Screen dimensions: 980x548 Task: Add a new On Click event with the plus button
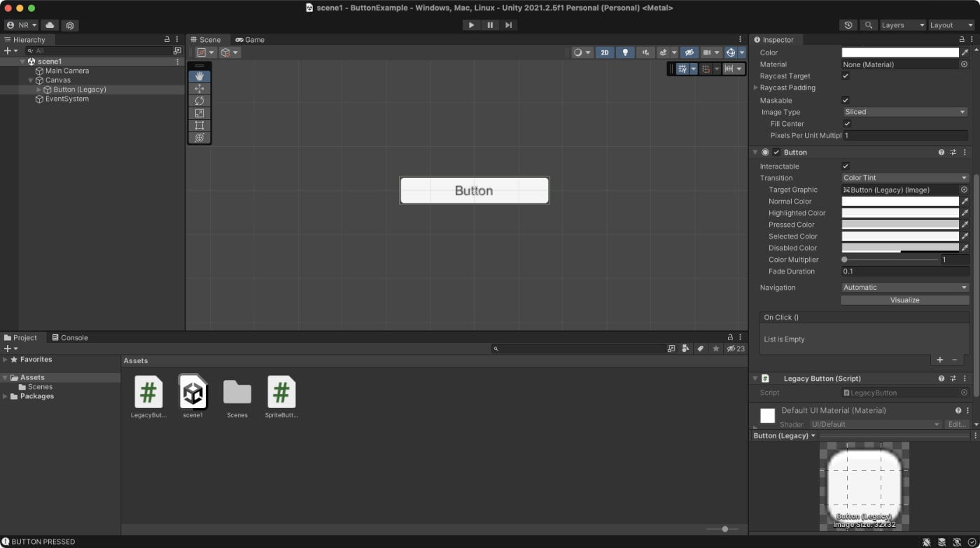(939, 360)
